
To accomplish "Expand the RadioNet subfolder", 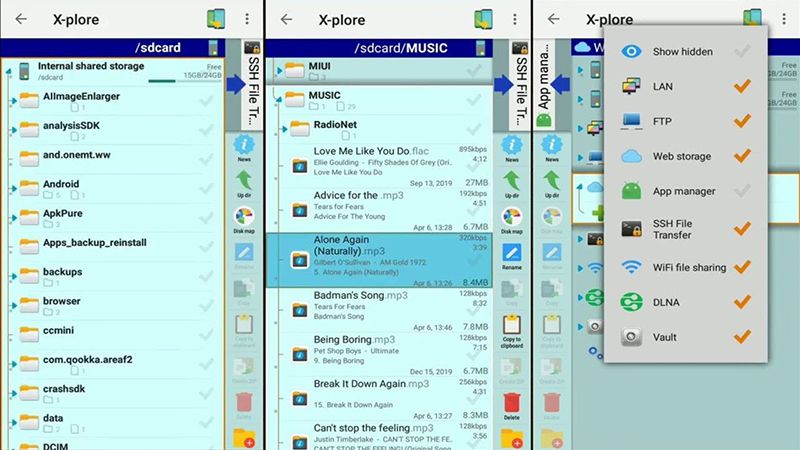I will point(284,127).
